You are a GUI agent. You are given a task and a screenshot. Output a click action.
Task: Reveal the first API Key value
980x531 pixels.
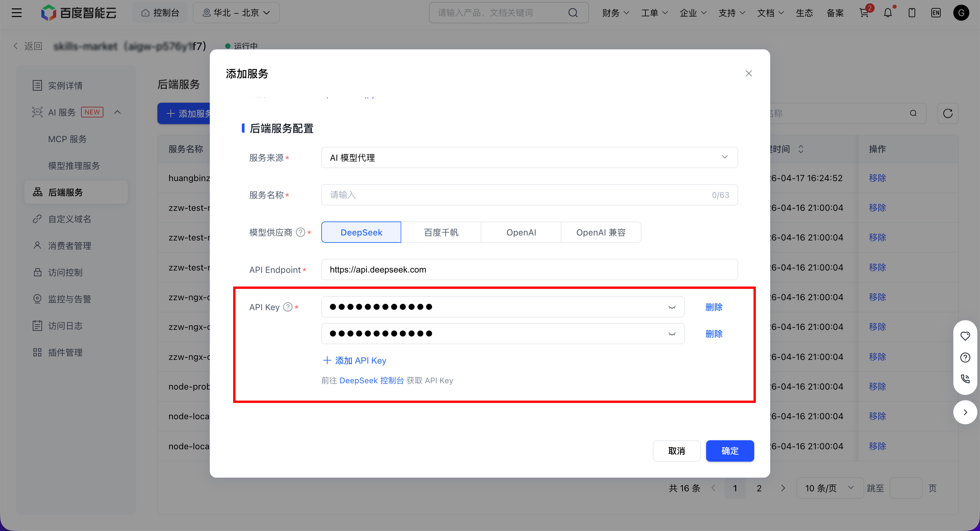[x=672, y=307]
